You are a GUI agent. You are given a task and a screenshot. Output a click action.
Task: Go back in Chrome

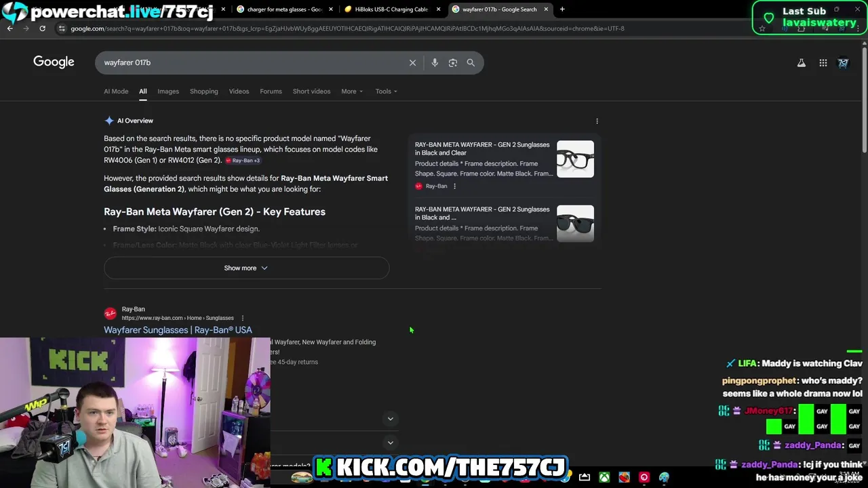click(x=10, y=28)
